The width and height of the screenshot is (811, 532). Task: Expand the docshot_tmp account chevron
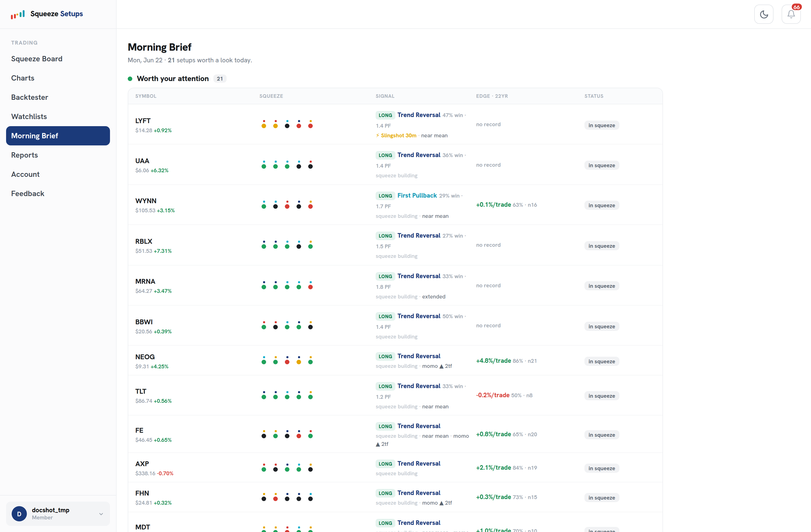(101, 514)
